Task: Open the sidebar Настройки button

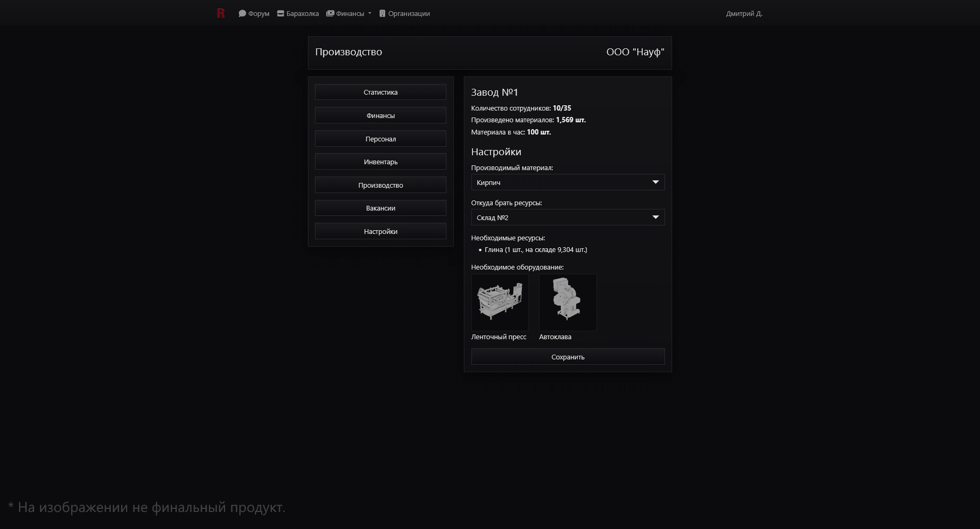Action: tap(380, 231)
